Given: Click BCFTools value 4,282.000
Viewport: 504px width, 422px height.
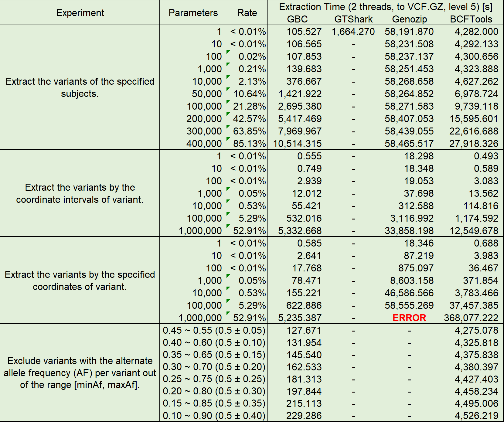Looking at the screenshot, I should [476, 32].
